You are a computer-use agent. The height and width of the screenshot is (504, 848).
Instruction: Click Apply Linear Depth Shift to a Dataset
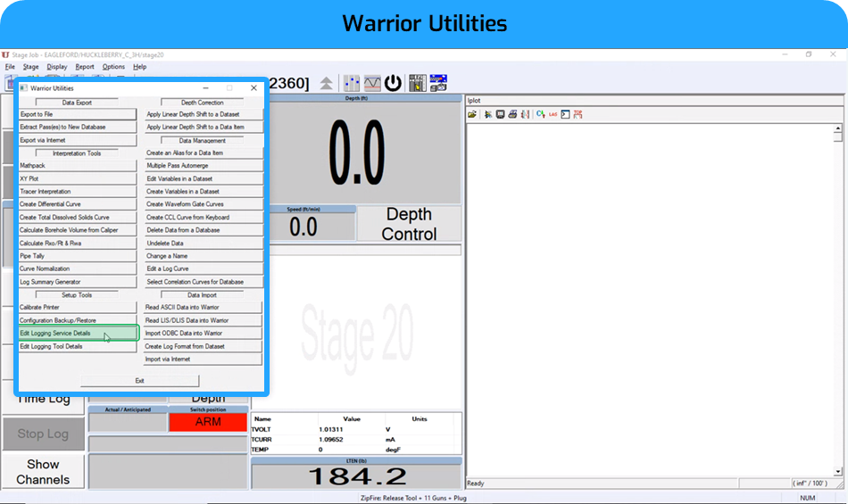[204, 114]
